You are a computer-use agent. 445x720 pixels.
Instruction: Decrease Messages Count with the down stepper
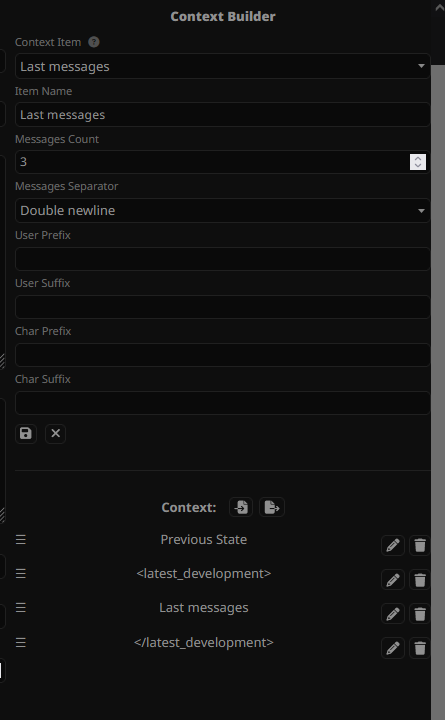[x=418, y=166]
